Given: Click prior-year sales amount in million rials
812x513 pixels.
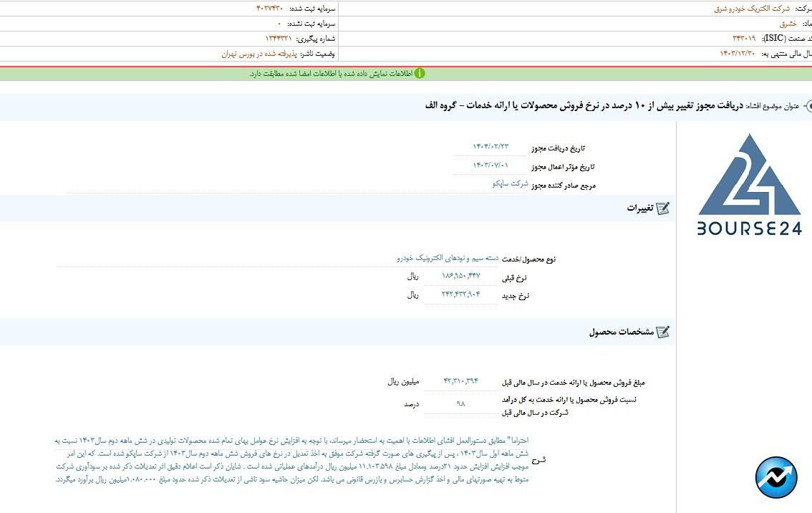Looking at the screenshot, I should [460, 381].
